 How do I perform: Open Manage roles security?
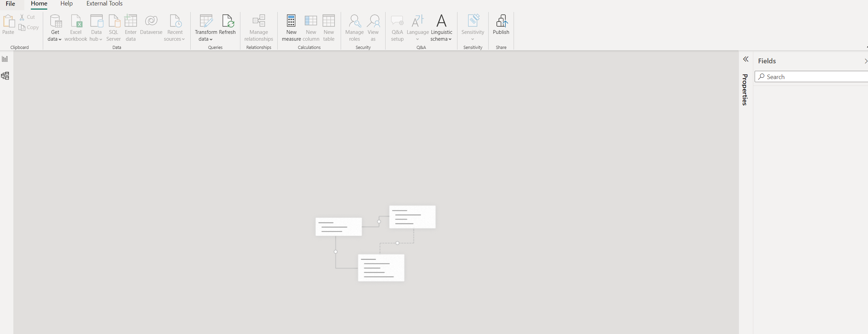tap(354, 28)
